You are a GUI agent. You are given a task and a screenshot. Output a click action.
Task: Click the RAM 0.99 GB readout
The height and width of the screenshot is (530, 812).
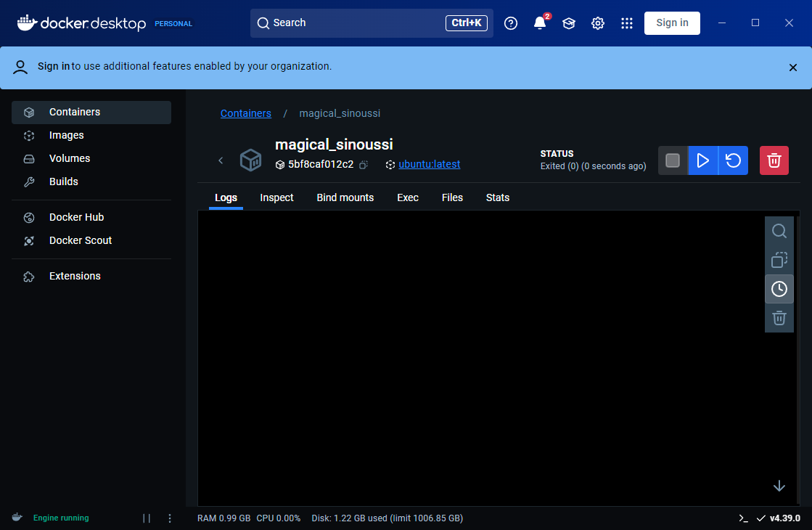[223, 518]
